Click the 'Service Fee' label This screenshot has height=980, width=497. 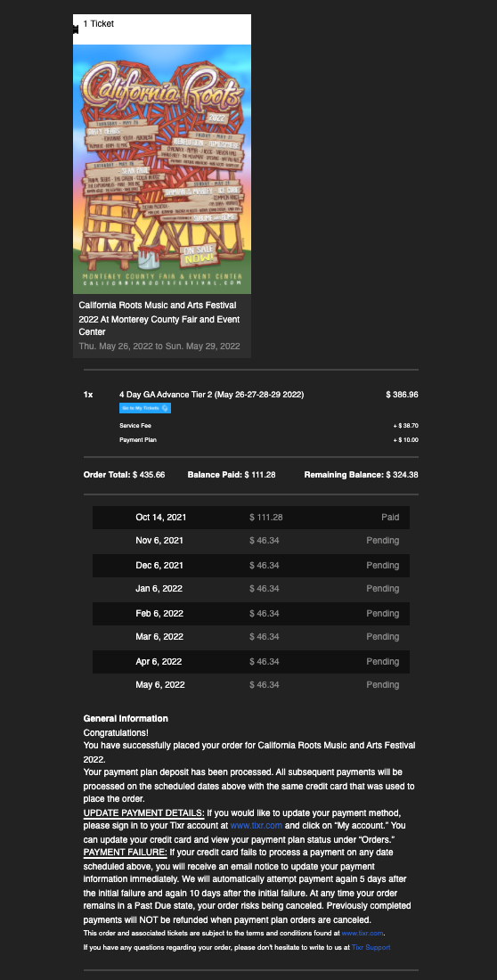coord(135,426)
